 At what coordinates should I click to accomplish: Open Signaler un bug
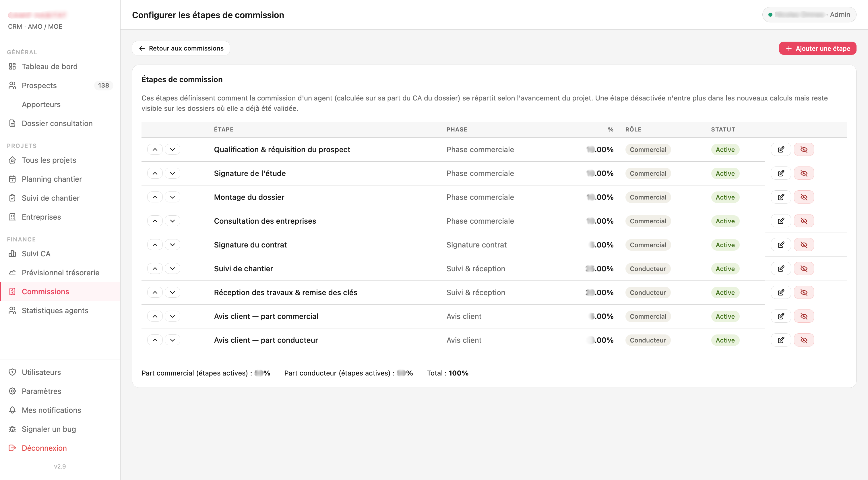60,429
